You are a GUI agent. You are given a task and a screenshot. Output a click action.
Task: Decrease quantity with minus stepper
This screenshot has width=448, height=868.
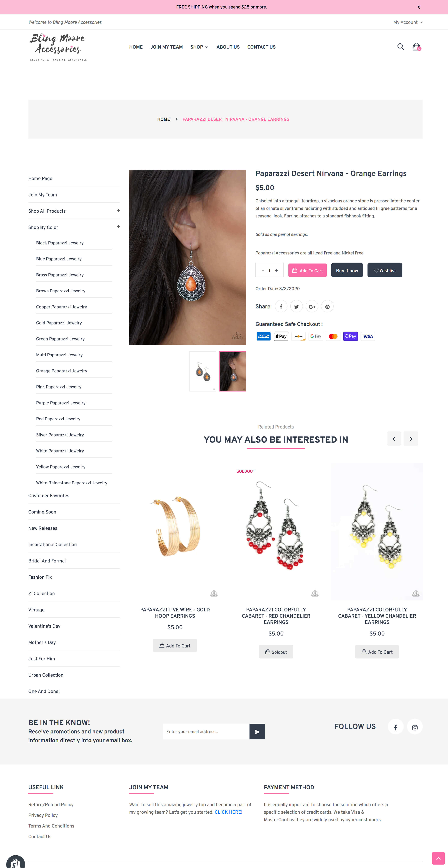point(263,270)
